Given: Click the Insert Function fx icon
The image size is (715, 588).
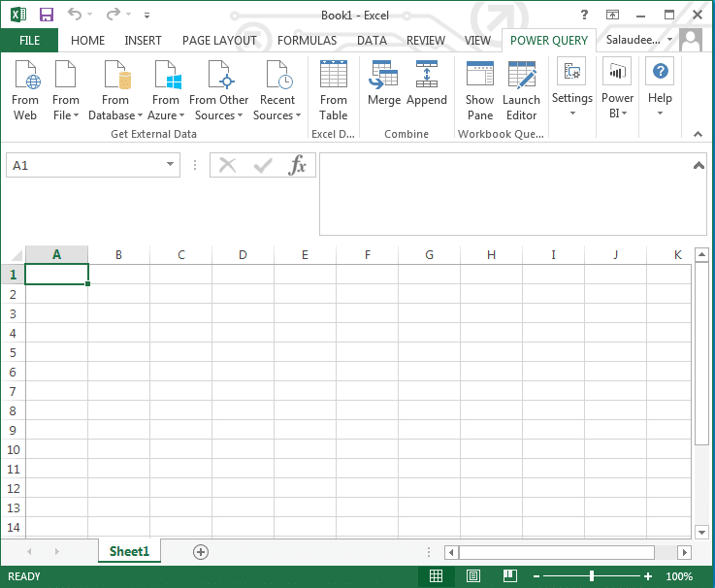Looking at the screenshot, I should 297,165.
